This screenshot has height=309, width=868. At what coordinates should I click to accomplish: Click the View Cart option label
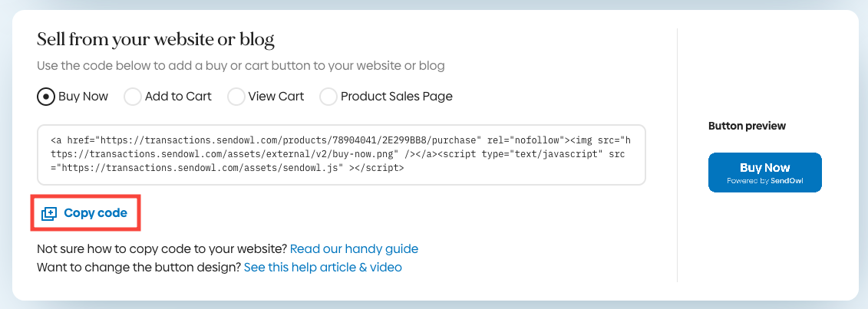pos(276,97)
